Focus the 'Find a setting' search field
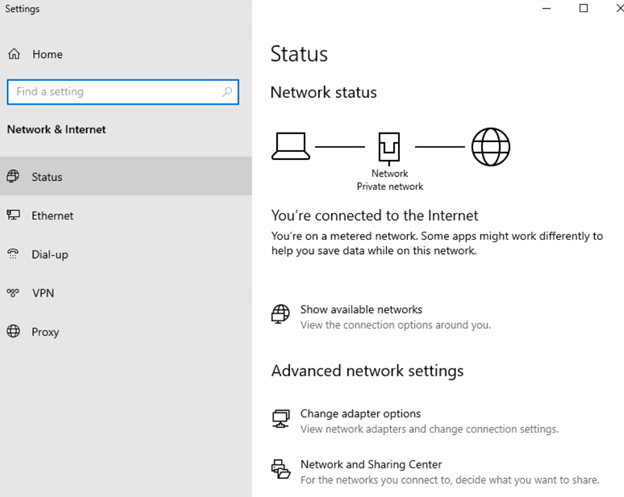The height and width of the screenshot is (497, 624). point(115,92)
